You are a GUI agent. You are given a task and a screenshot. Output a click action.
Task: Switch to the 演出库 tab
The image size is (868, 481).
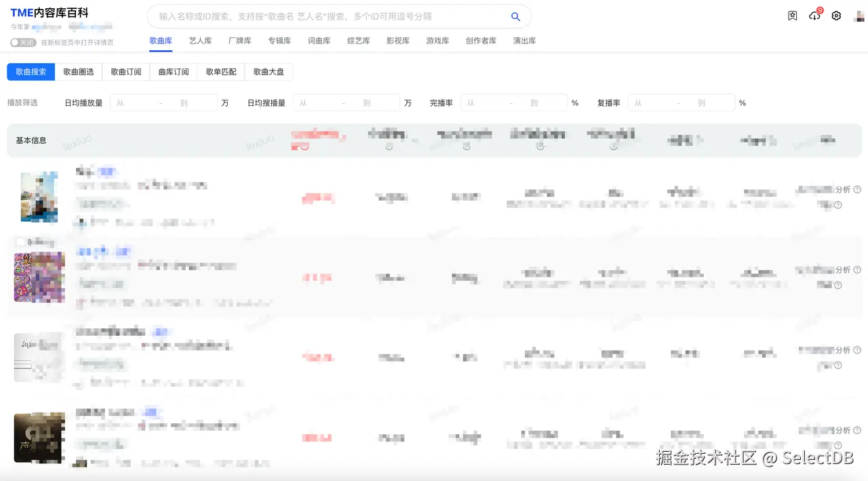point(524,41)
